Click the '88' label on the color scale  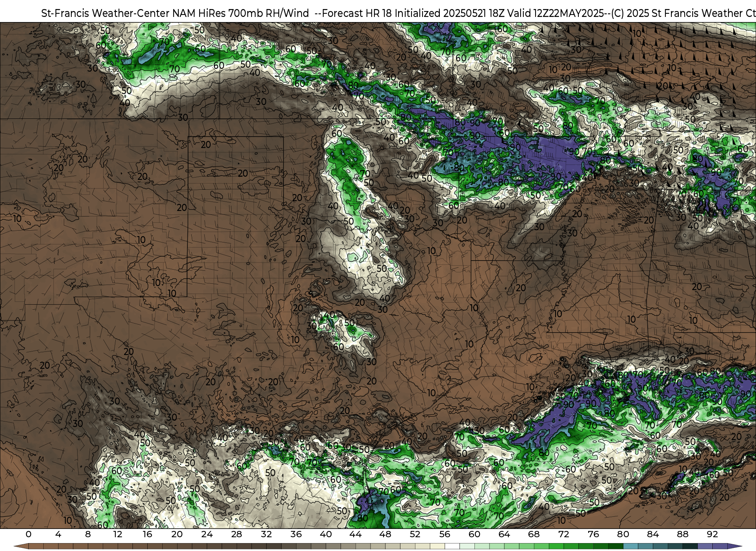(683, 534)
